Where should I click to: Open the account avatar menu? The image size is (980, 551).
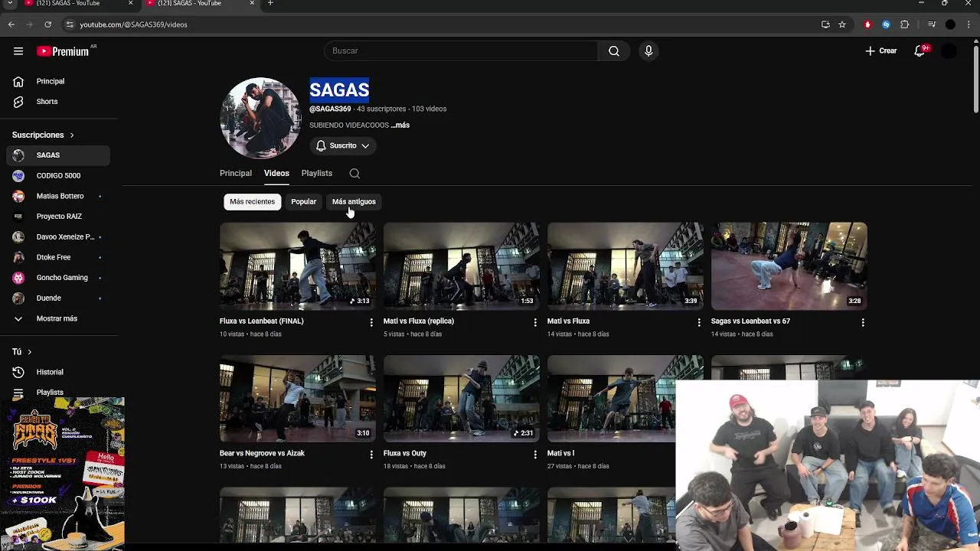[949, 51]
